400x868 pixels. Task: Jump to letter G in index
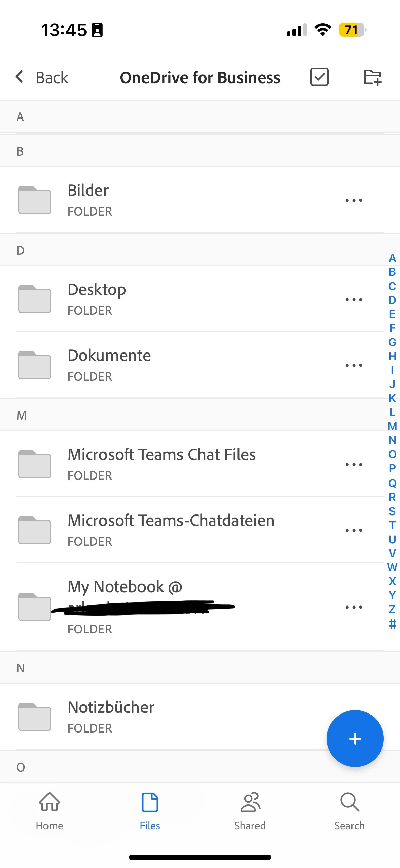click(392, 342)
